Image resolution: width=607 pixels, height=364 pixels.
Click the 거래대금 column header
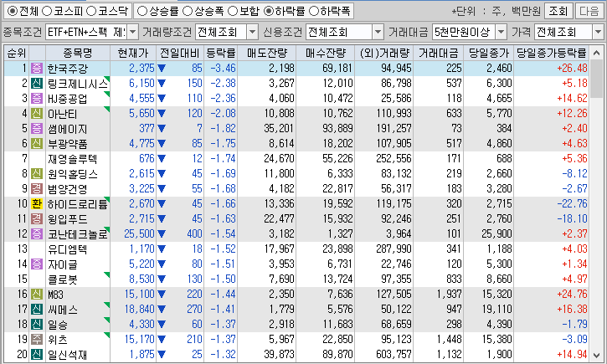(438, 53)
